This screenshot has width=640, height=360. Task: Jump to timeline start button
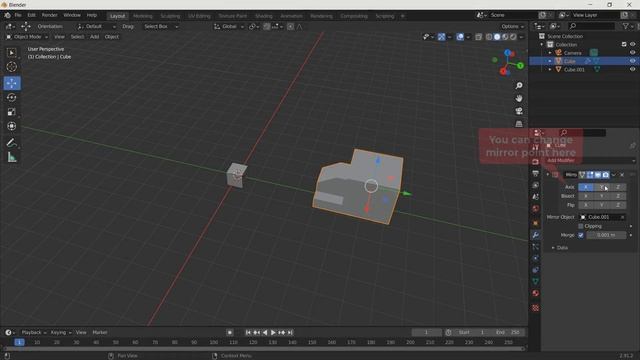coord(248,333)
